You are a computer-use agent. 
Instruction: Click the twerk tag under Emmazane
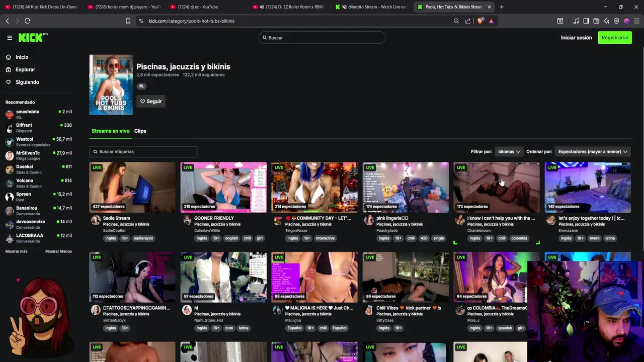point(595,238)
